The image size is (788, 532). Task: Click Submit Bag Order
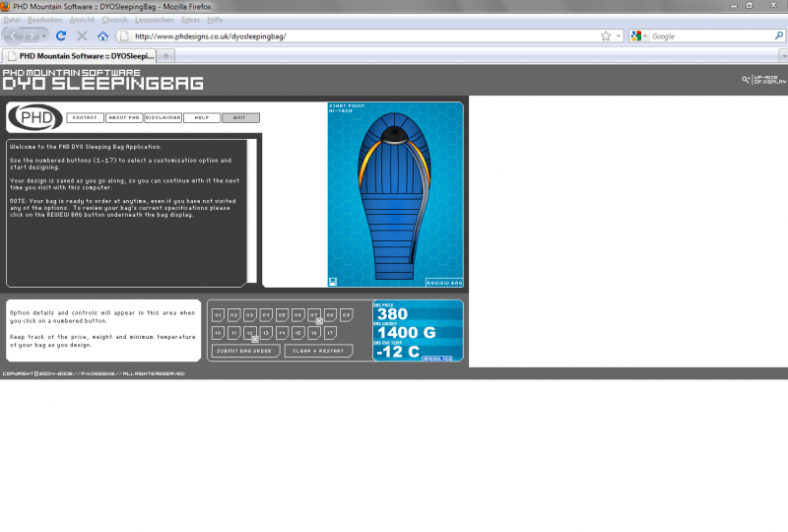pyautogui.click(x=245, y=351)
